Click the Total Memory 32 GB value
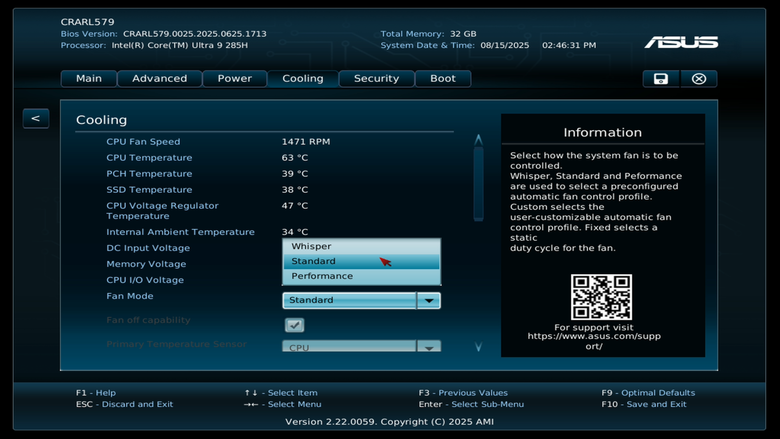The height and width of the screenshot is (439, 780). point(463,34)
